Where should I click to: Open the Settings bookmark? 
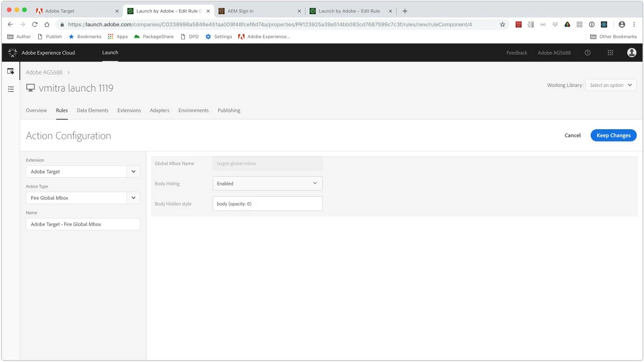click(218, 36)
